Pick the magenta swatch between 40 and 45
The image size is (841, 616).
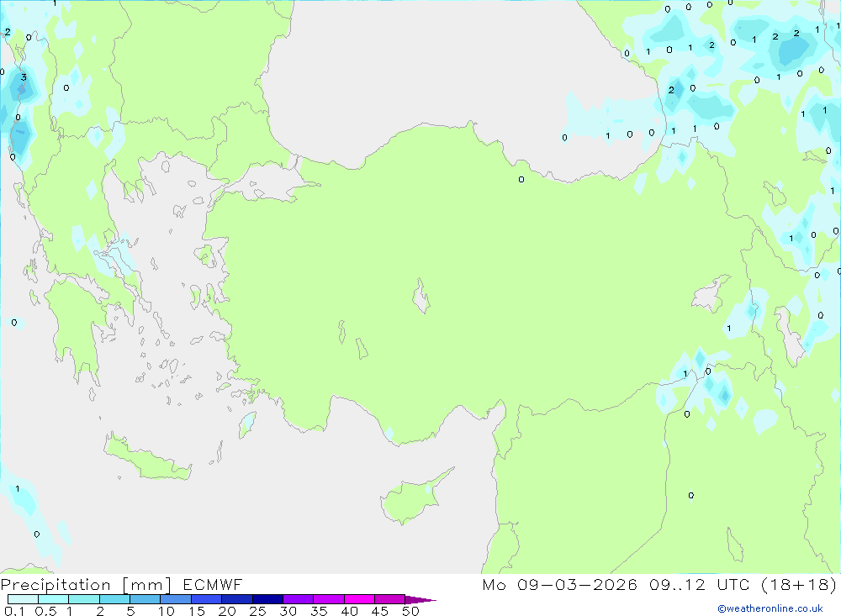pyautogui.click(x=359, y=599)
